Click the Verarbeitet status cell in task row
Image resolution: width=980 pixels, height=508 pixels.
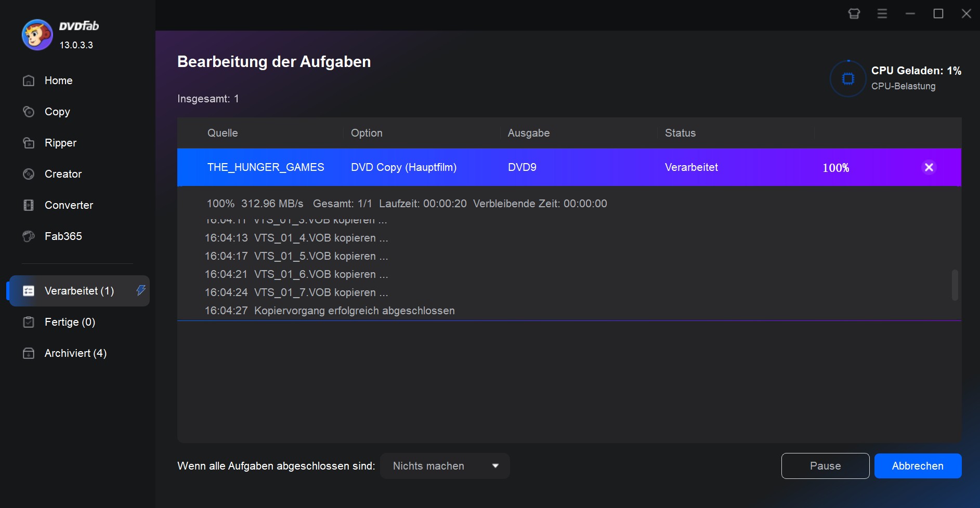[691, 167]
